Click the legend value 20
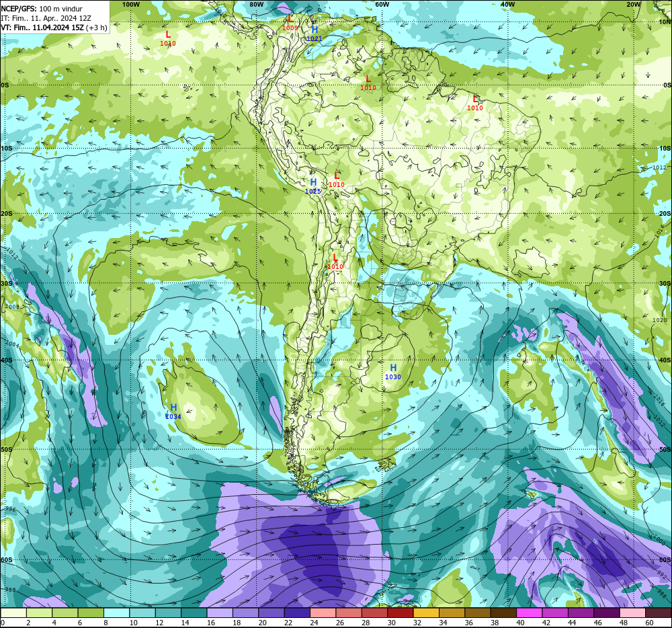This screenshot has width=672, height=628. (262, 623)
